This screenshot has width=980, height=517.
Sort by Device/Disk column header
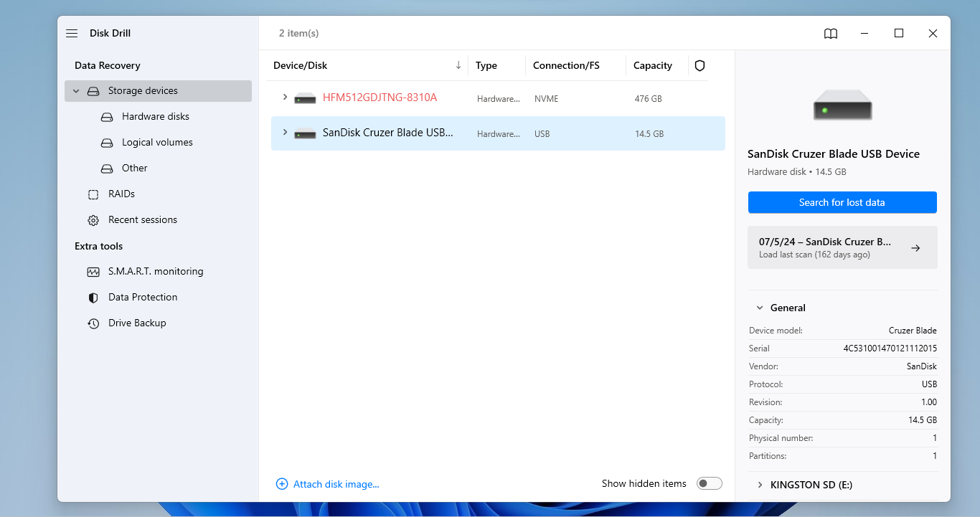[300, 65]
